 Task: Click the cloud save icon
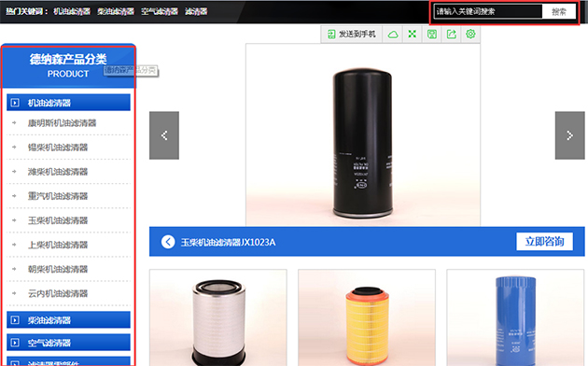pos(393,35)
